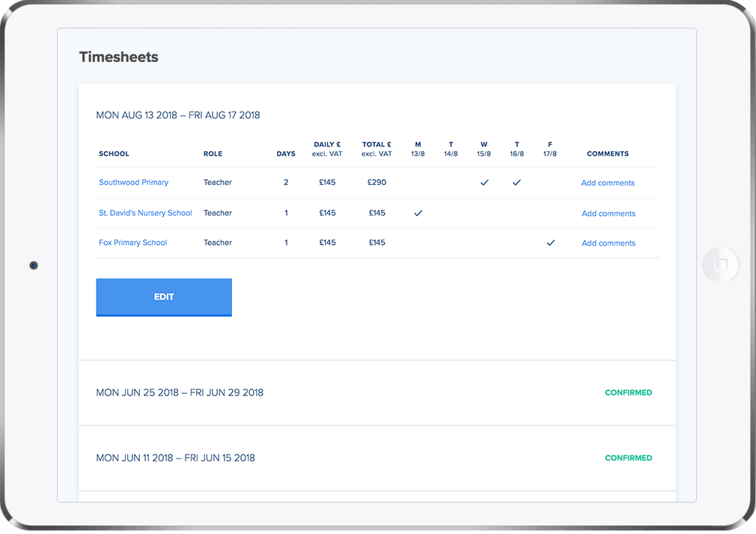This screenshot has width=756, height=534.
Task: Click the T 14/8 day column header
Action: [451, 149]
